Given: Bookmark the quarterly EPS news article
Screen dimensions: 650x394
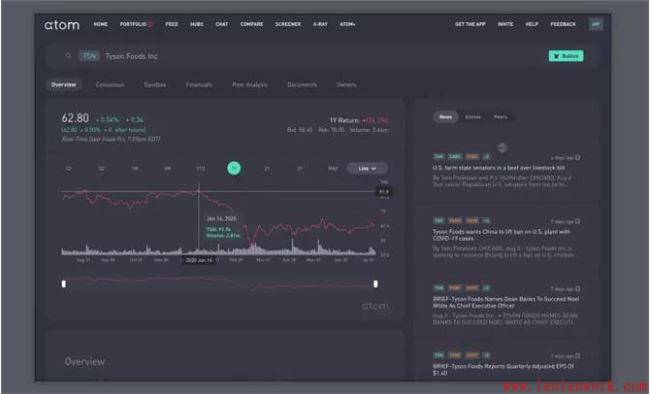Looking at the screenshot, I should [578, 356].
